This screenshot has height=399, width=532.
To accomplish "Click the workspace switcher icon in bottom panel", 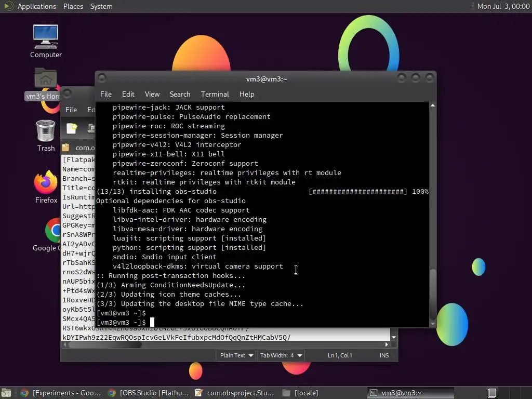I will point(492,393).
